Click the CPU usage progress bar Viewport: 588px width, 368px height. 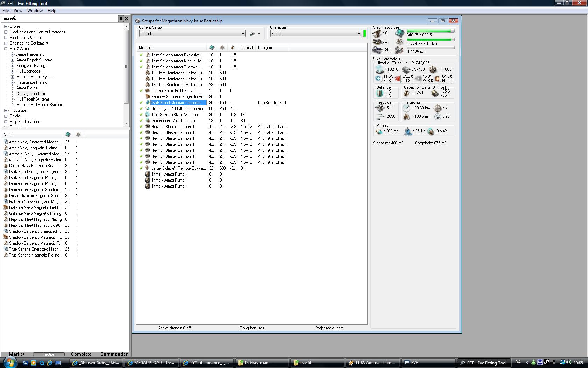(430, 31)
